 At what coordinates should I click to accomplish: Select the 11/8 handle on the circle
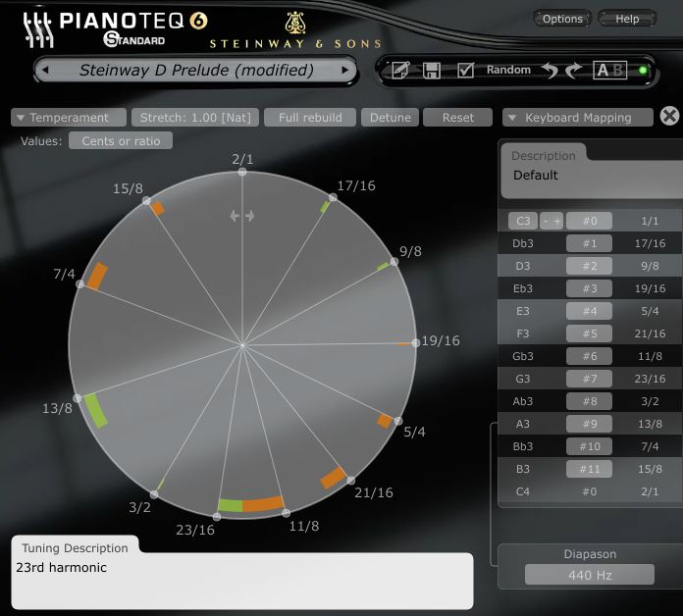point(286,513)
